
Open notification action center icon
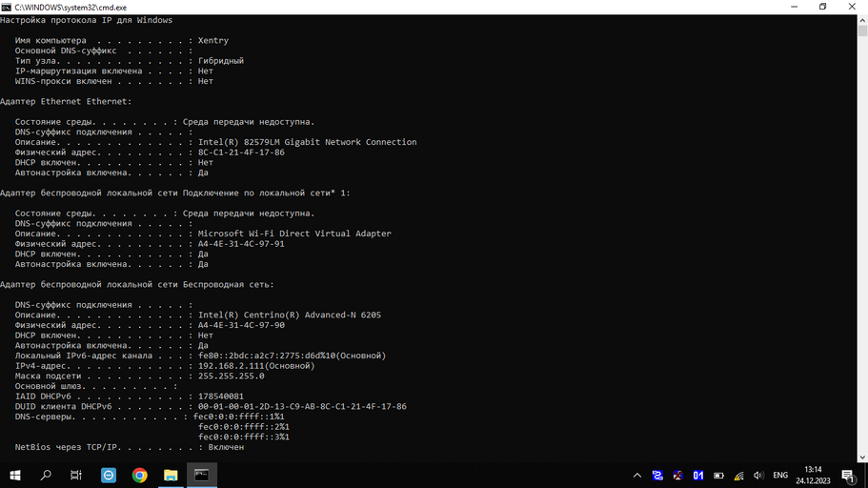click(848, 476)
